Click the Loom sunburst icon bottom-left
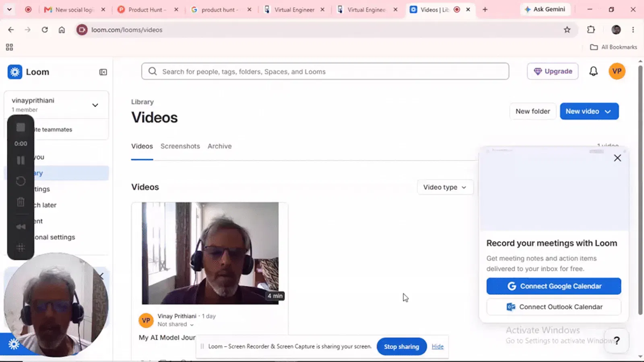The width and height of the screenshot is (644, 362). (14, 344)
